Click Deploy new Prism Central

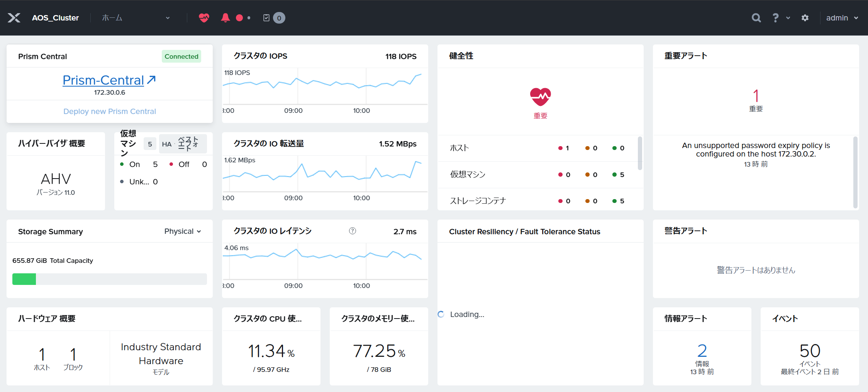pos(110,111)
